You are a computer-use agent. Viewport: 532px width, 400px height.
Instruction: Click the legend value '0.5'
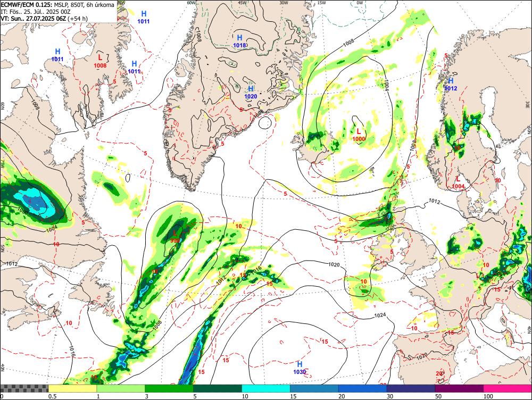coord(52,396)
